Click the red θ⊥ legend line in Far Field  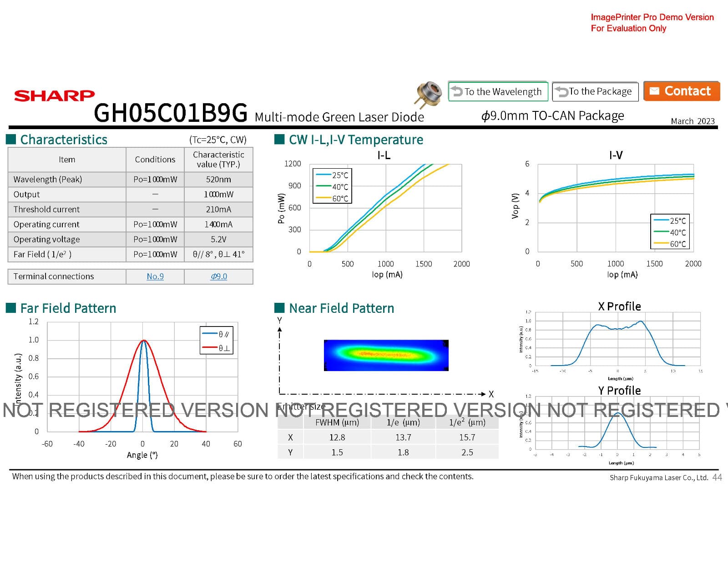click(x=209, y=348)
